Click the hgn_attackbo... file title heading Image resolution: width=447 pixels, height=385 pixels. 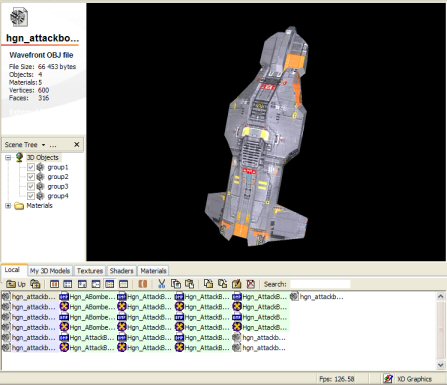click(x=43, y=38)
